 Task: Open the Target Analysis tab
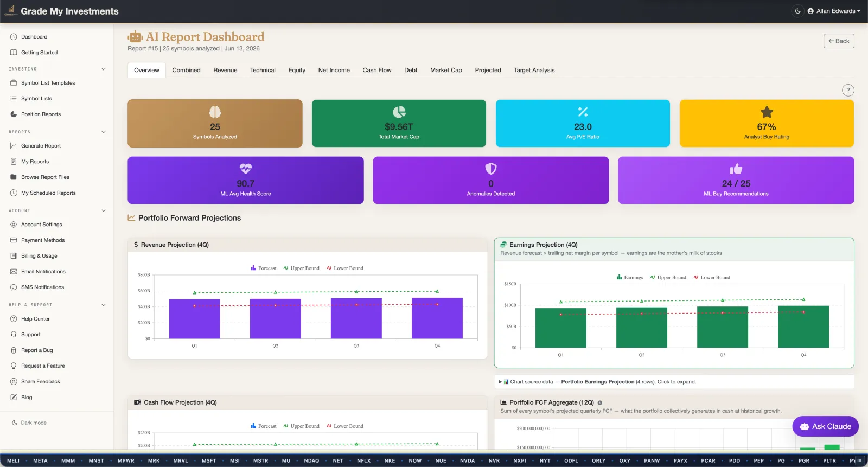click(534, 70)
